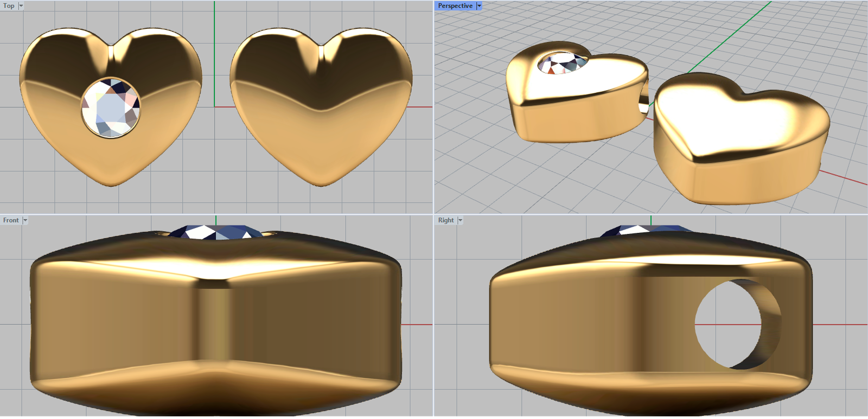Screen dimensions: 868x419
Task: Open the Perspective viewport menu arrow
Action: pos(479,6)
